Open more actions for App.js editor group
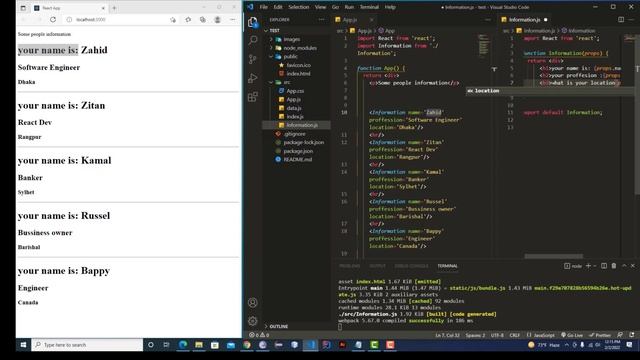 coord(488,19)
